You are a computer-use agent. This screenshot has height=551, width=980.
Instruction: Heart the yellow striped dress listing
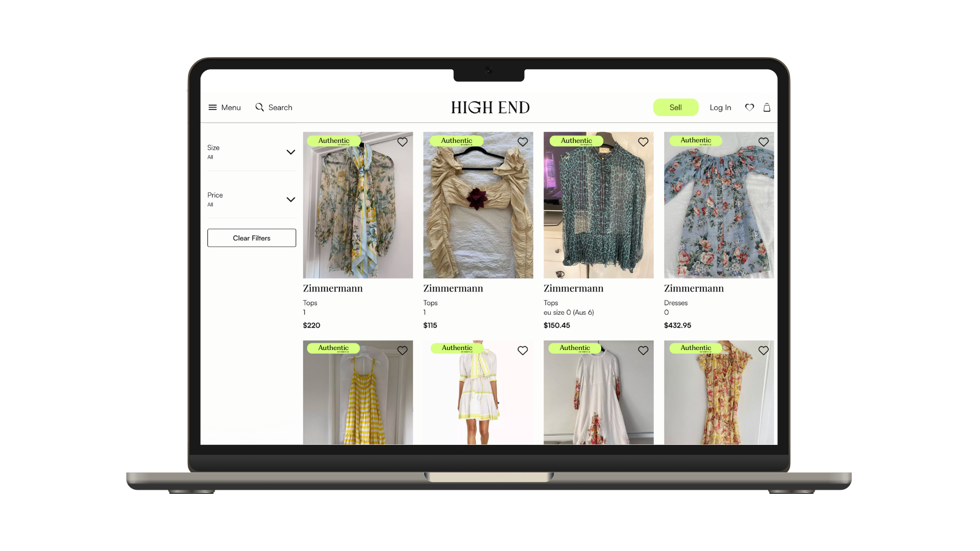(x=402, y=351)
